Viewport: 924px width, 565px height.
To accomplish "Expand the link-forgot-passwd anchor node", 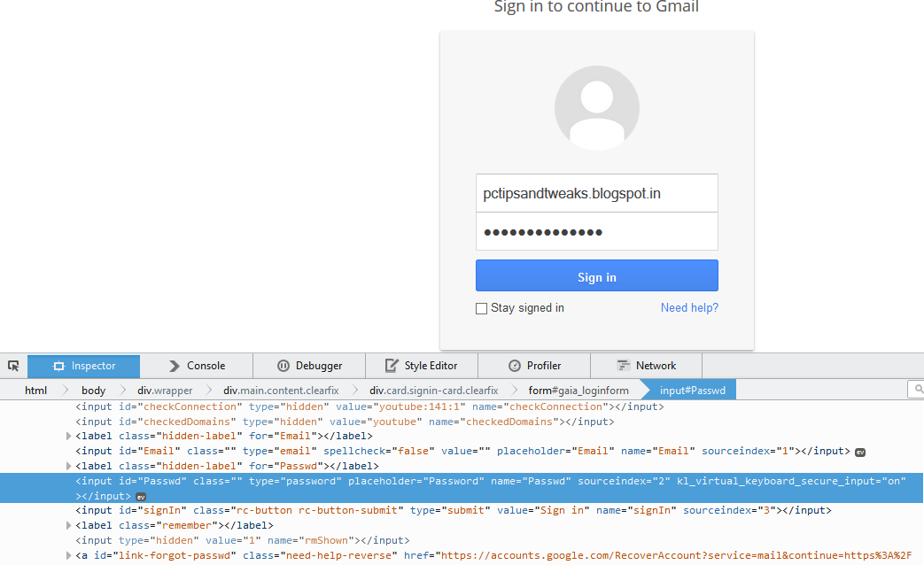I will click(x=68, y=555).
